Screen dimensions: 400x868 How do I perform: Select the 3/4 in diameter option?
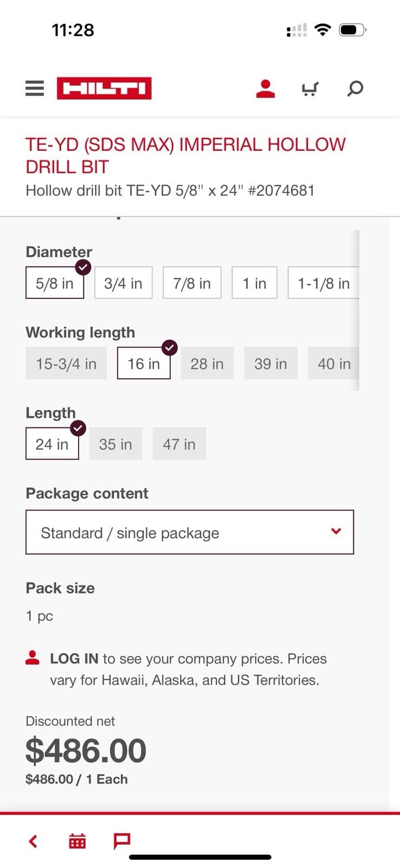click(x=123, y=283)
